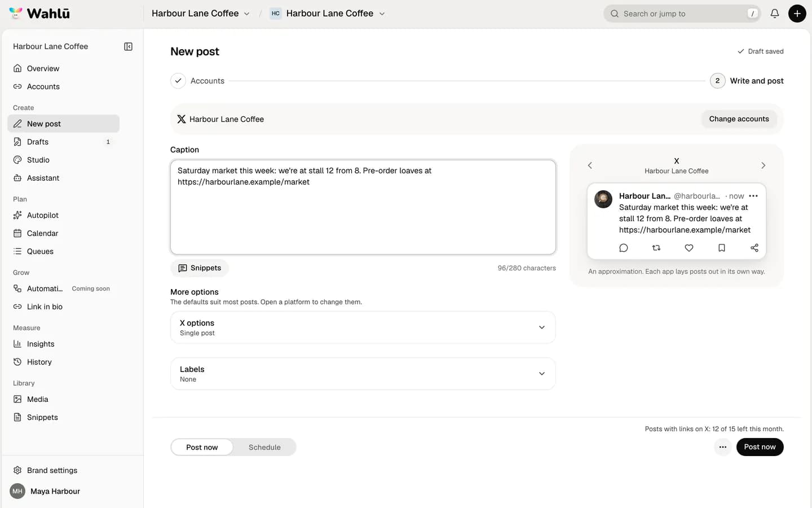The width and height of the screenshot is (812, 508).
Task: Open the Studio page
Action: pyautogui.click(x=63, y=160)
